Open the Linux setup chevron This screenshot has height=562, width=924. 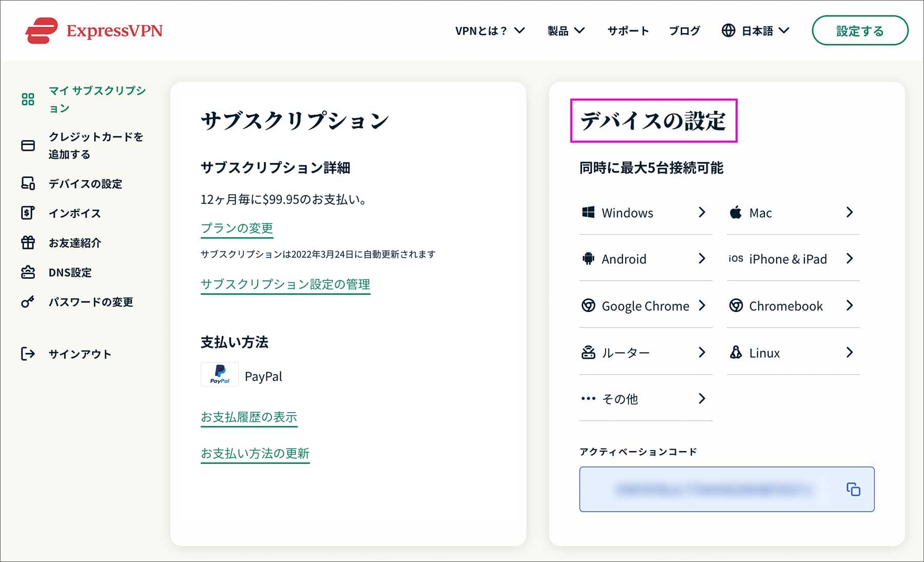(850, 352)
